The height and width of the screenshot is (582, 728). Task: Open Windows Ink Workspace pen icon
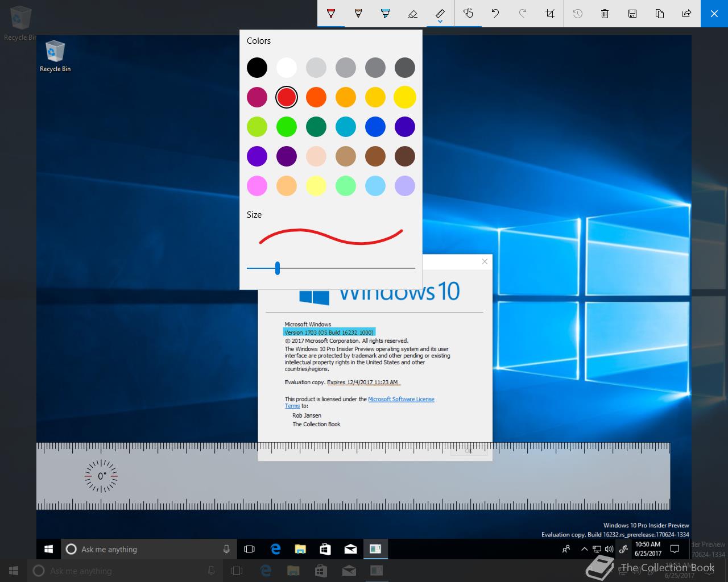click(623, 549)
